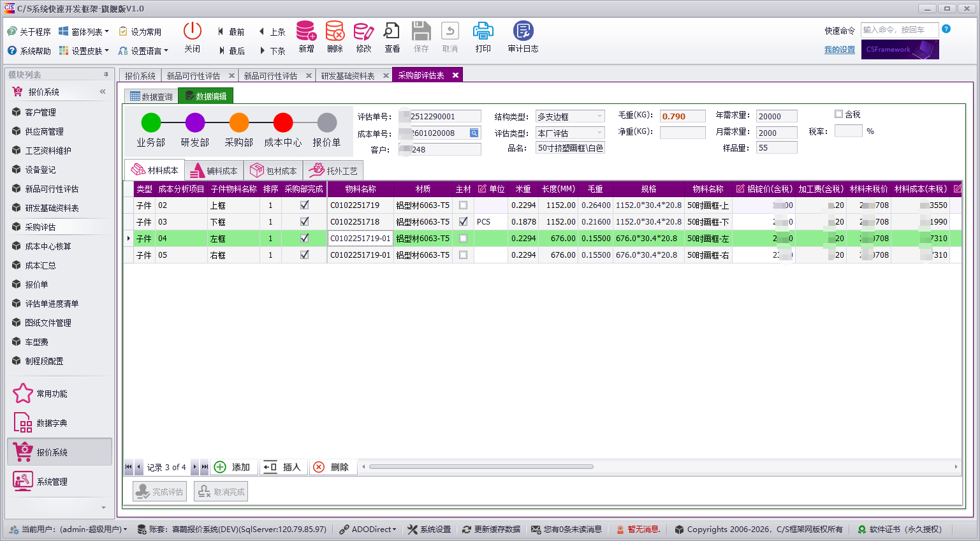Click the 查看 view document icon
980x541 pixels.
(x=391, y=31)
